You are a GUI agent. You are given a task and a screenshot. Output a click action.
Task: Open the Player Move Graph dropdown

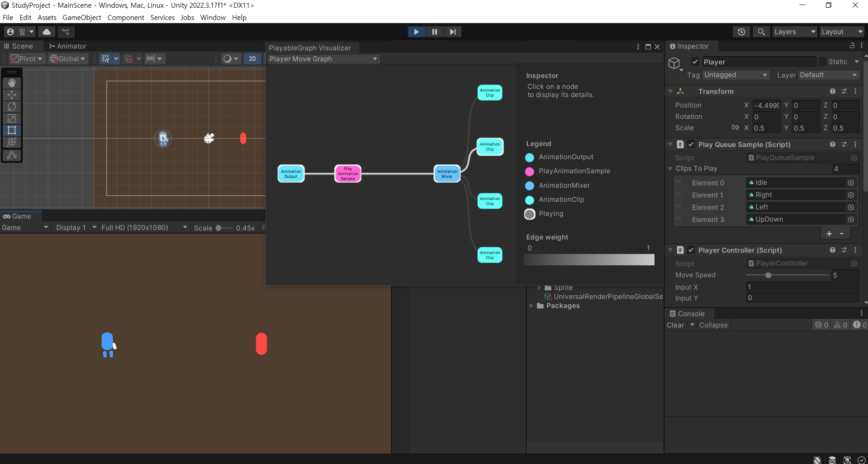[x=324, y=59]
